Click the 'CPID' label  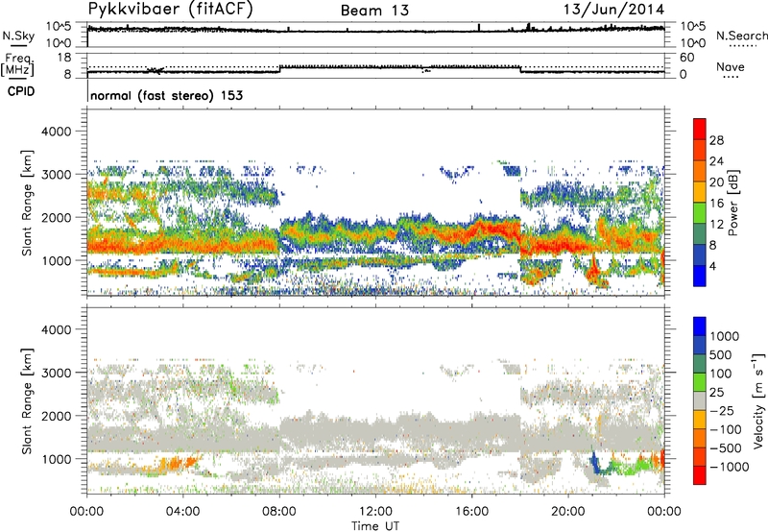coord(21,91)
